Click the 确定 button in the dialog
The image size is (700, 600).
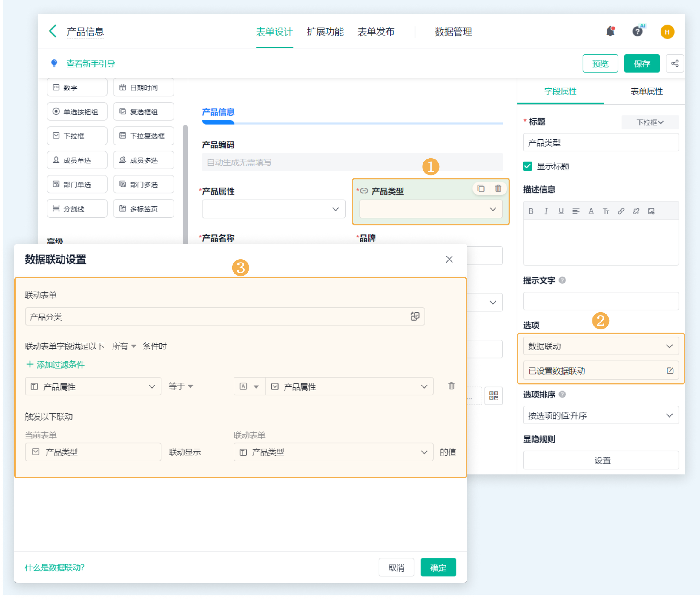[x=438, y=568]
